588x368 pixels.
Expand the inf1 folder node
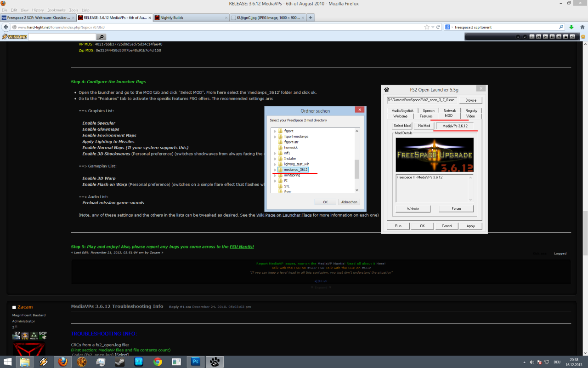pos(275,153)
